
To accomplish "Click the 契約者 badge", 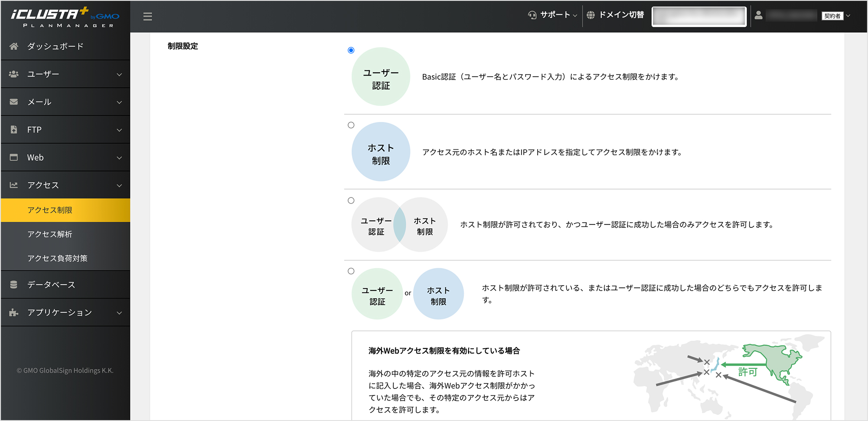I will click(x=832, y=16).
